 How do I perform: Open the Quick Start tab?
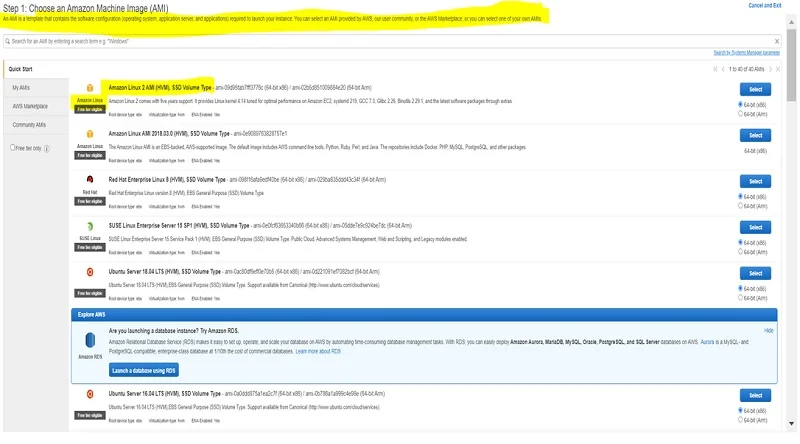pos(36,69)
